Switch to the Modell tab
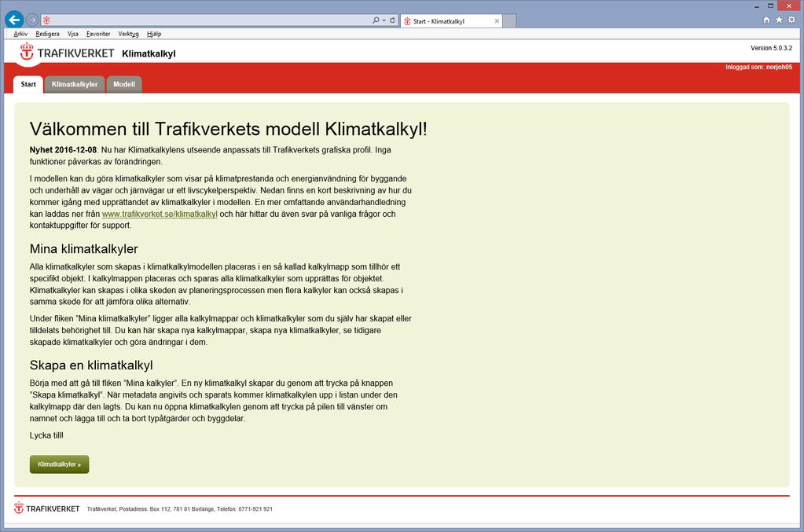The image size is (804, 532). click(x=124, y=85)
